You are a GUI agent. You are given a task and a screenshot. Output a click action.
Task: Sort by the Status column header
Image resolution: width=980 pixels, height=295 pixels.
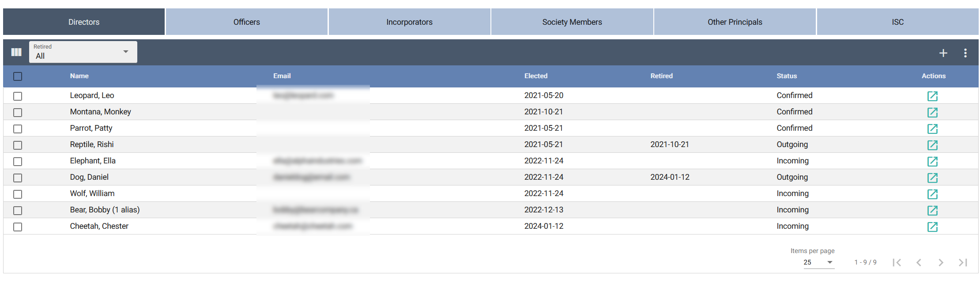click(786, 76)
